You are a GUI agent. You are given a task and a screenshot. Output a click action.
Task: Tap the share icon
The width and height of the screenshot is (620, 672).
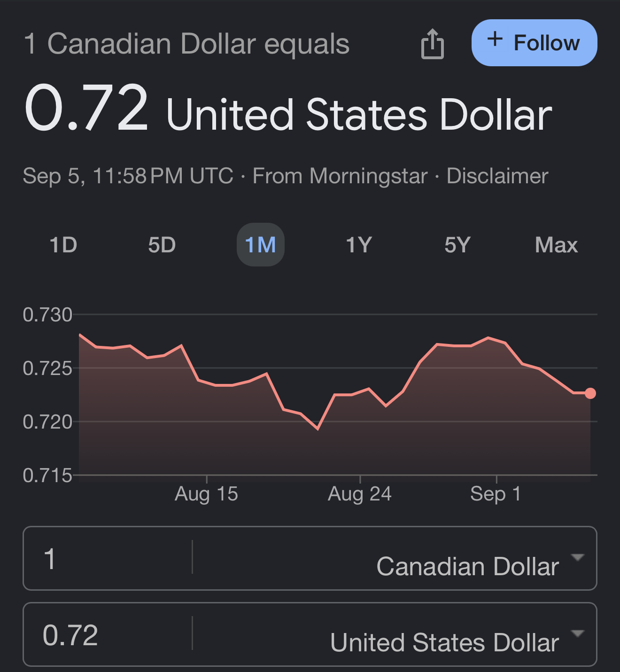(x=433, y=44)
